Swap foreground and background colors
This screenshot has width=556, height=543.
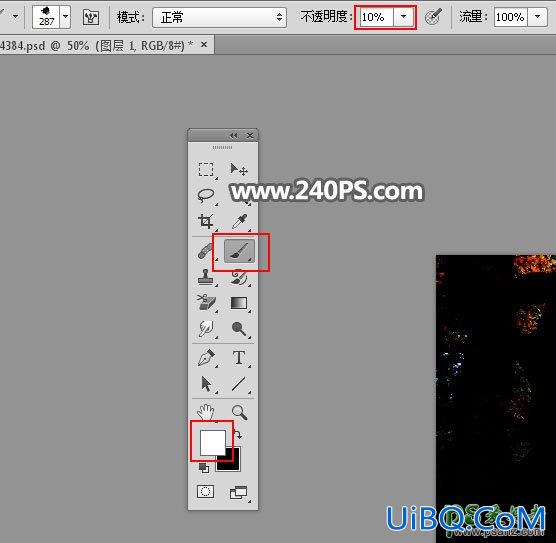pyautogui.click(x=238, y=434)
